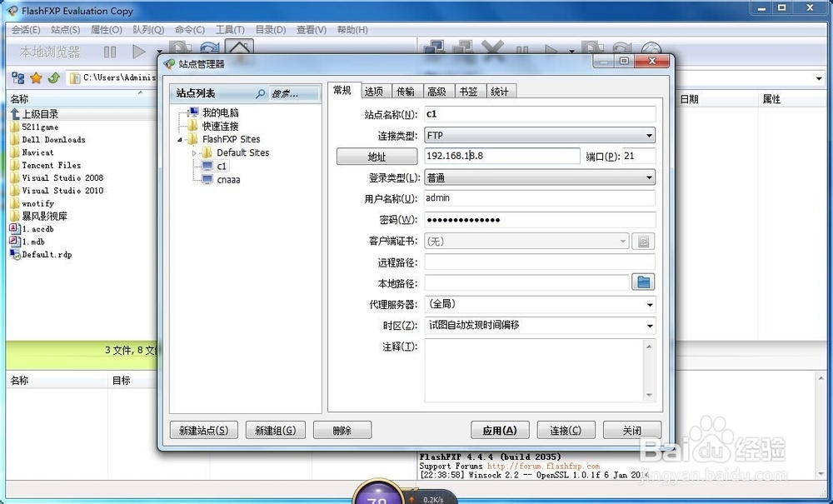Screen dimensions: 833x504
Task: Open the forum.flashfxp.com support link
Action: 543,466
